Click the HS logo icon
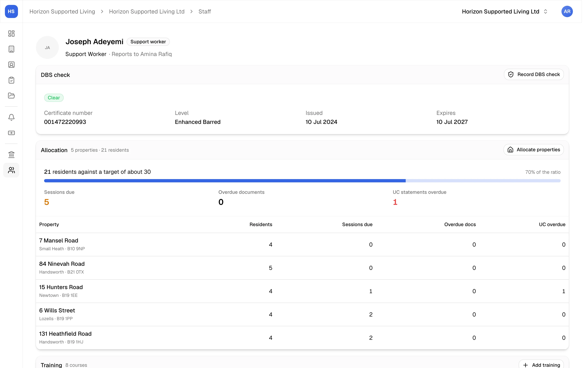 pyautogui.click(x=11, y=11)
